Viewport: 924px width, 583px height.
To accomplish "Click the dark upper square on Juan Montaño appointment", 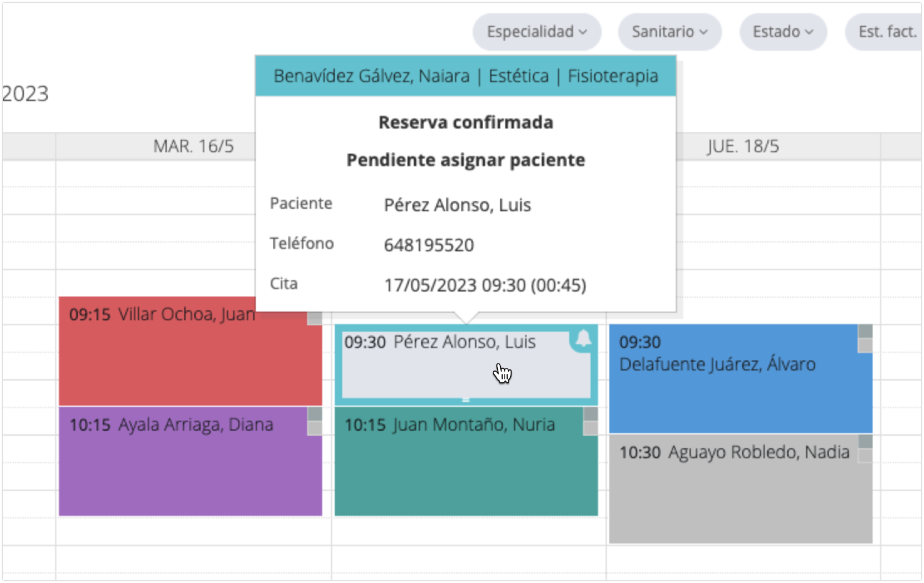I will [x=590, y=414].
